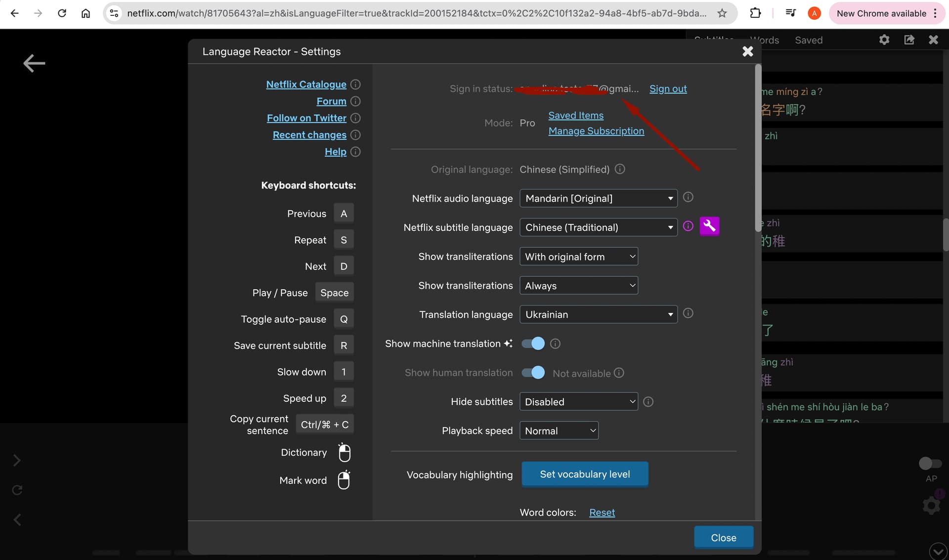This screenshot has height=560, width=949.
Task: Open the Manage Subscription link
Action: click(596, 131)
